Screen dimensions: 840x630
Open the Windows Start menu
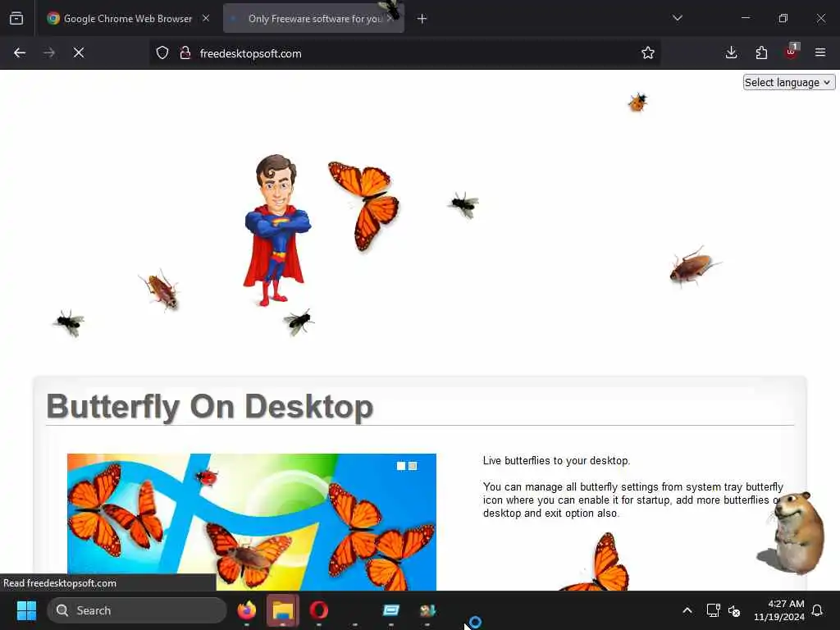tap(26, 610)
